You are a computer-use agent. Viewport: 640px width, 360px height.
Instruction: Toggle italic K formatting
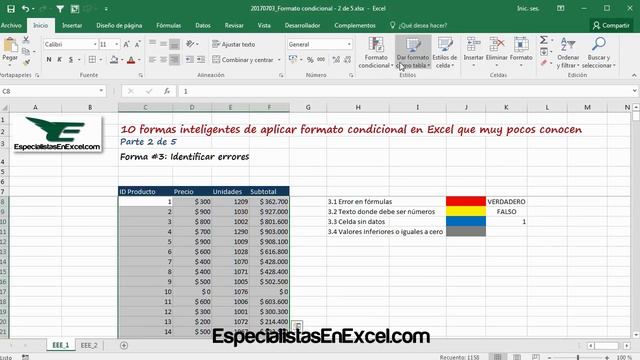pos(60,60)
